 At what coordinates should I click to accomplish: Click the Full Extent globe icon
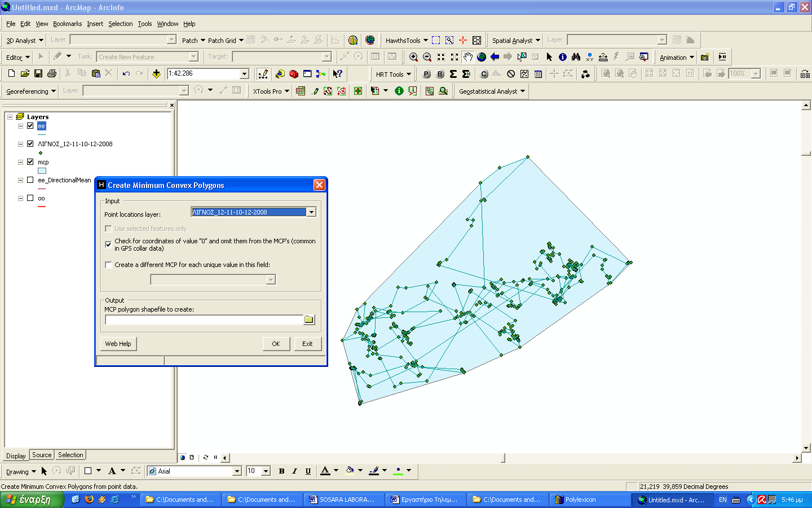click(482, 57)
